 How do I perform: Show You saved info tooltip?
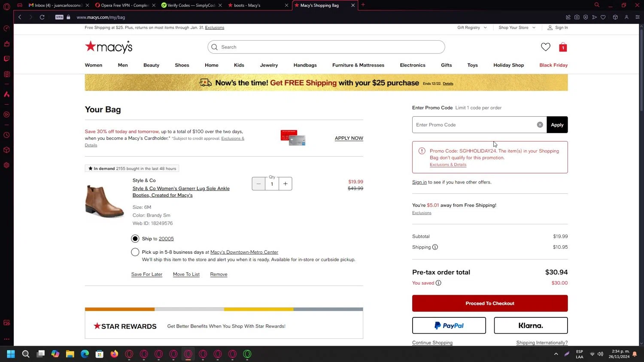click(438, 283)
